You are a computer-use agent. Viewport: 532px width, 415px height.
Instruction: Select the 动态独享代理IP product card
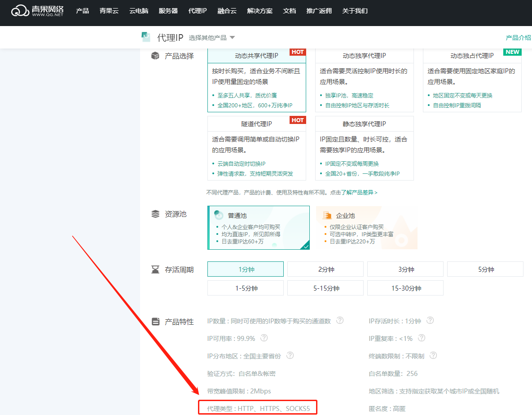[365, 80]
